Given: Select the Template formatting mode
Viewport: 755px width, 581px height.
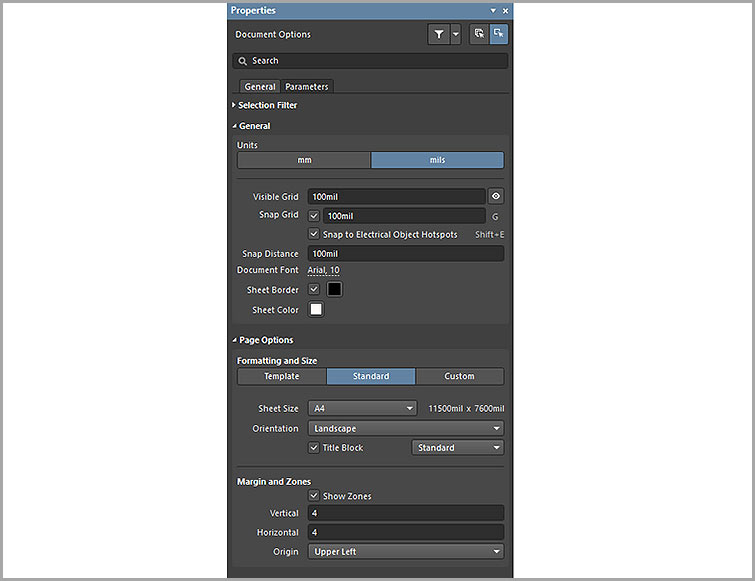Looking at the screenshot, I should [x=282, y=376].
